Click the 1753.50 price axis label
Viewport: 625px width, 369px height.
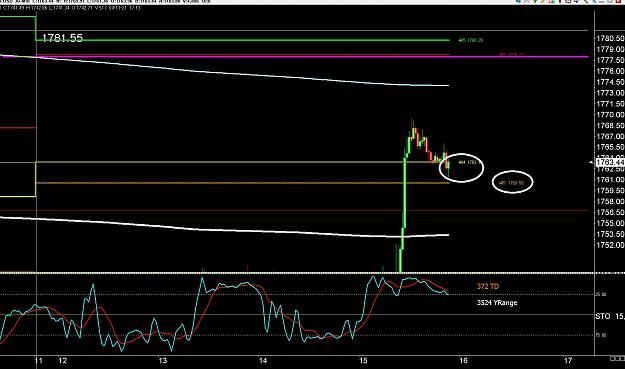click(x=610, y=234)
